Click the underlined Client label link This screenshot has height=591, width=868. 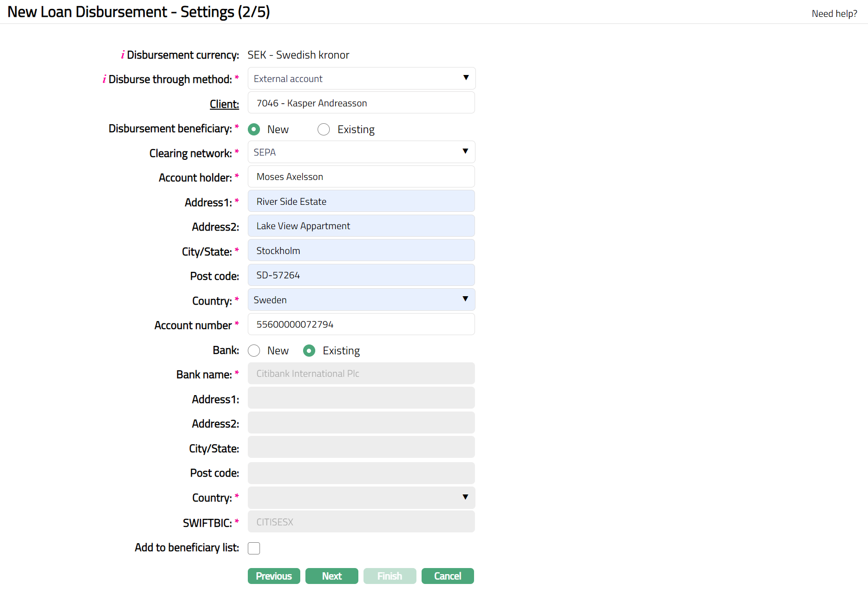224,104
